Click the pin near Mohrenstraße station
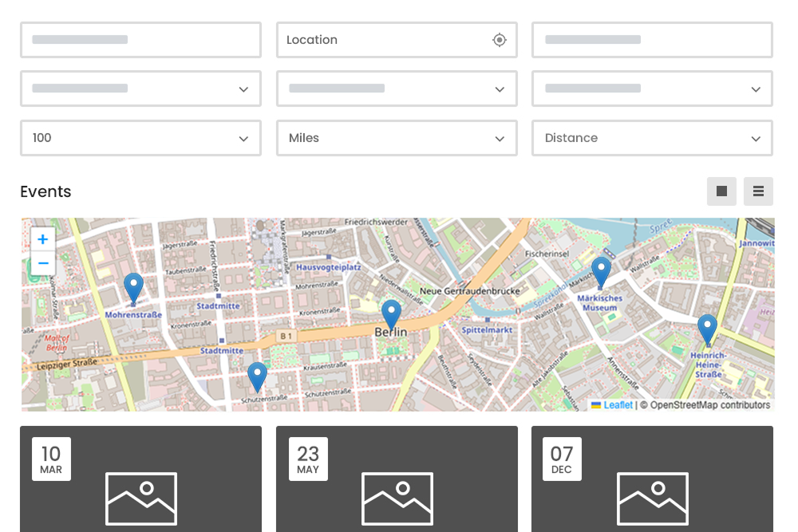The height and width of the screenshot is (532, 798). [133, 289]
